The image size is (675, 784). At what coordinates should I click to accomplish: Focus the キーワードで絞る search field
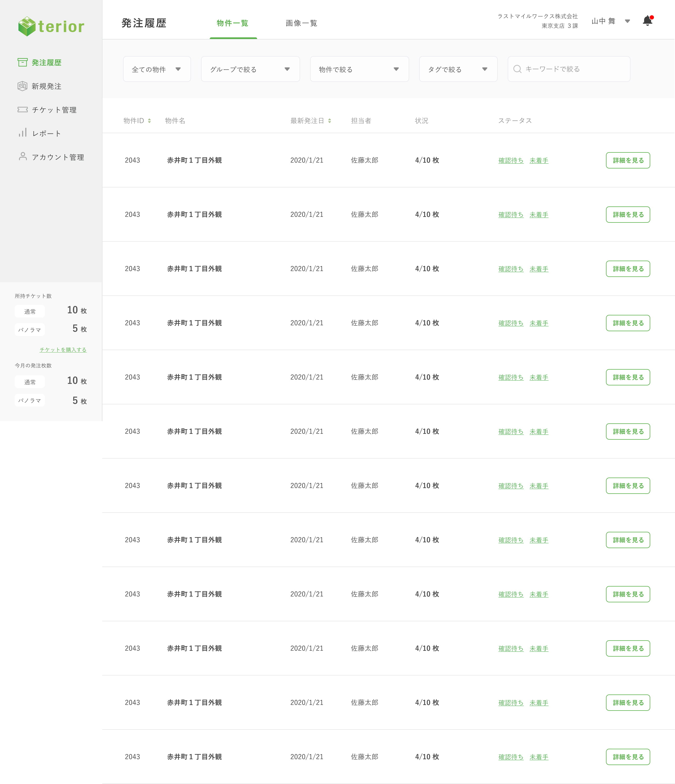[574, 69]
